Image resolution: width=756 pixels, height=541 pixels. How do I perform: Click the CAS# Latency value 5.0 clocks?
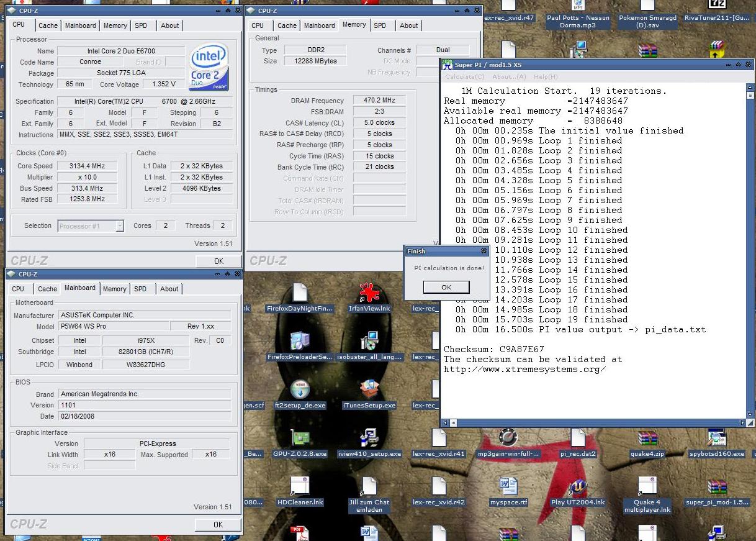380,123
